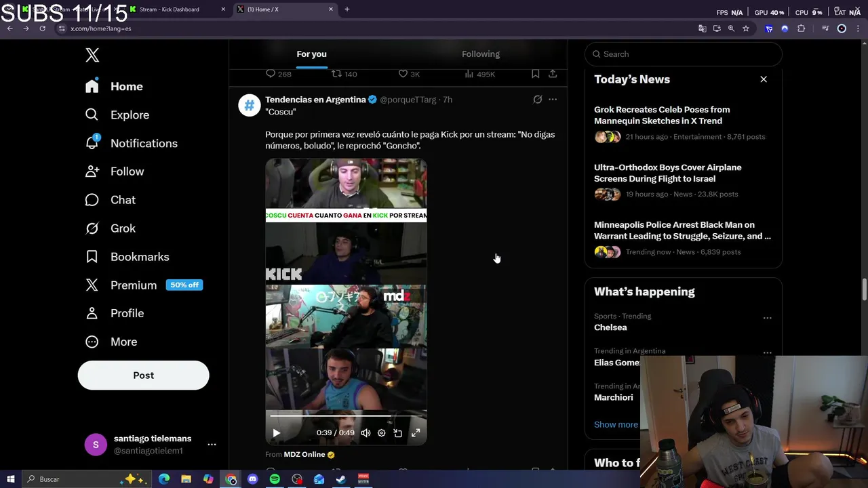Screen dimensions: 868x488
Task: Toggle picture-in-picture for the video
Action: [x=398, y=433]
